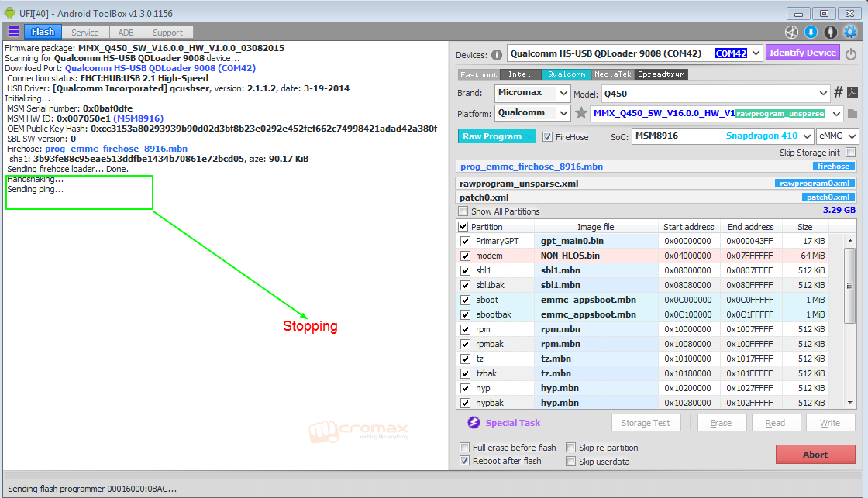868x498 pixels.
Task: Switch to the ADB tab
Action: click(126, 33)
